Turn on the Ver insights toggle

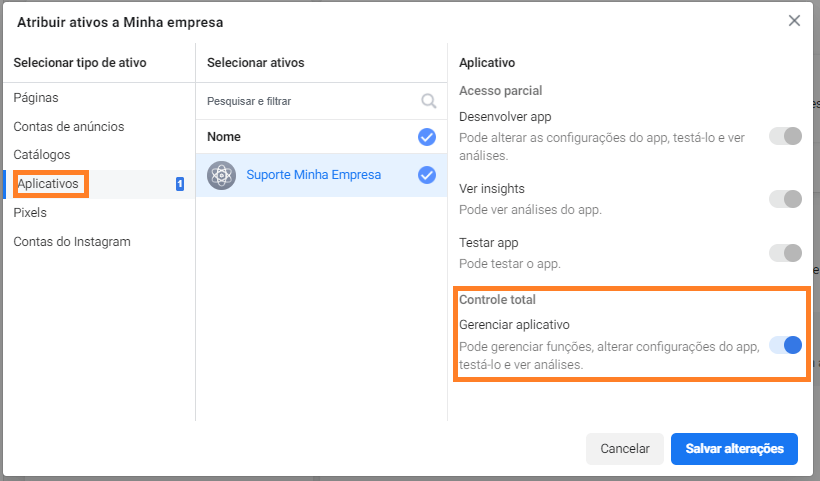(785, 199)
